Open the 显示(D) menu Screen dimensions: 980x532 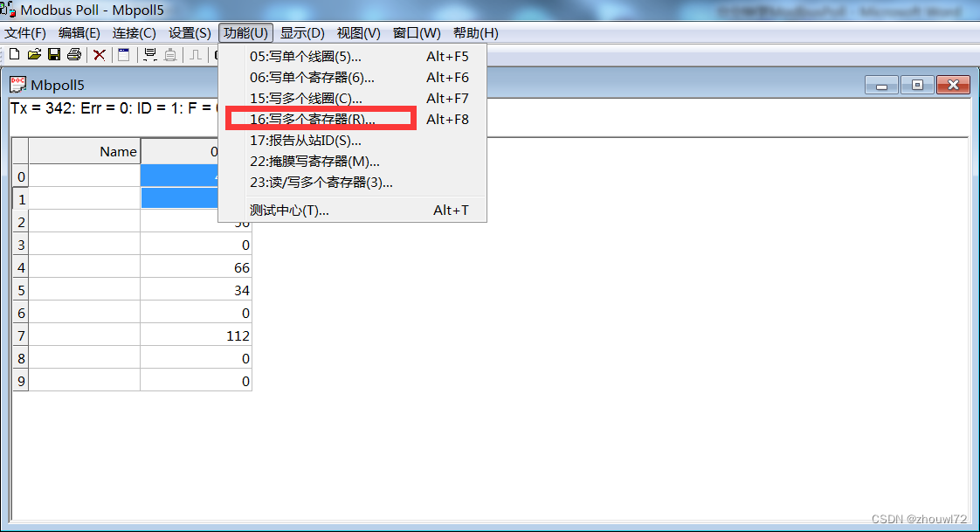point(302,33)
